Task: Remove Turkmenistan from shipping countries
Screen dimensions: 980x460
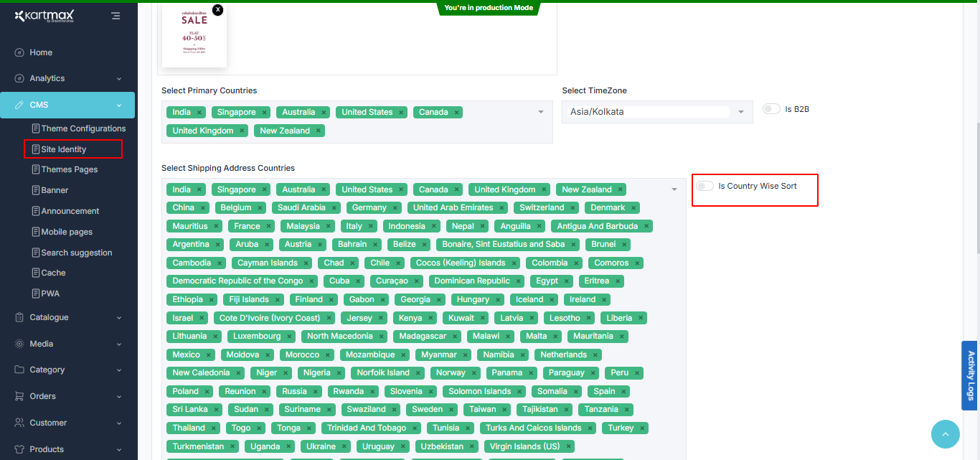Action: pyautogui.click(x=232, y=446)
